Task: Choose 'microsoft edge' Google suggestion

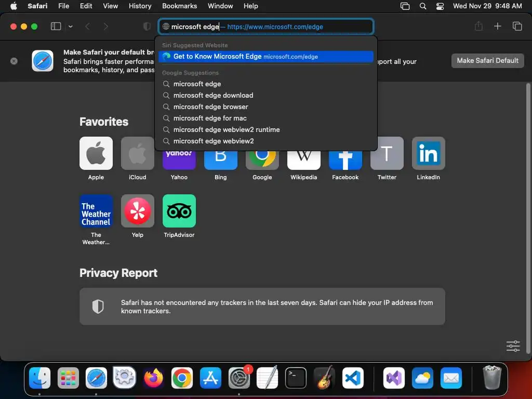Action: [x=266, y=84]
